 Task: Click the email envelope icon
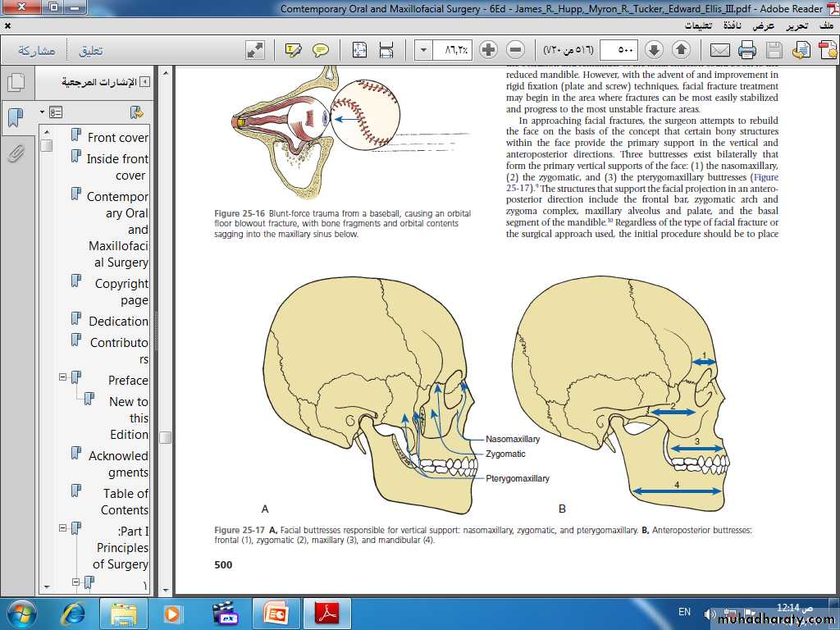click(x=719, y=51)
